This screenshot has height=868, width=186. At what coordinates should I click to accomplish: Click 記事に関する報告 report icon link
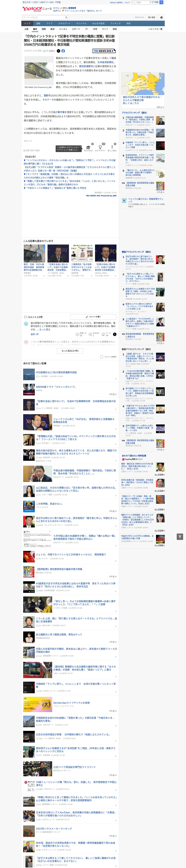click(x=31, y=151)
